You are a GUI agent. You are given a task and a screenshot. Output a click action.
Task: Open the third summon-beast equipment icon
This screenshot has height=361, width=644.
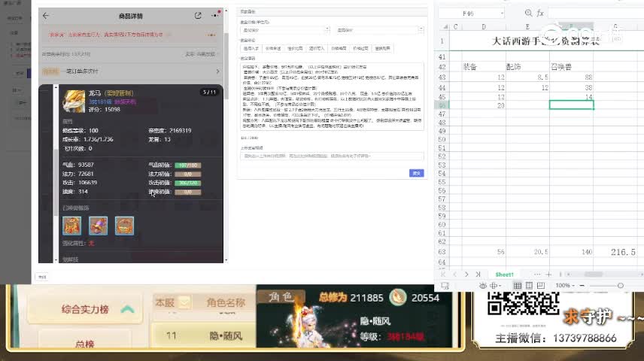pyautogui.click(x=124, y=226)
